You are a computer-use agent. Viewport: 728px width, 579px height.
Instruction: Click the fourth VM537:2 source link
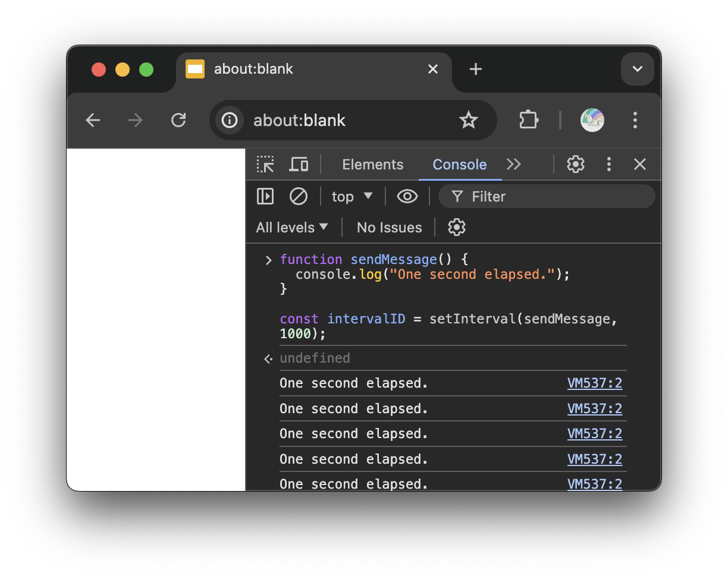[595, 460]
